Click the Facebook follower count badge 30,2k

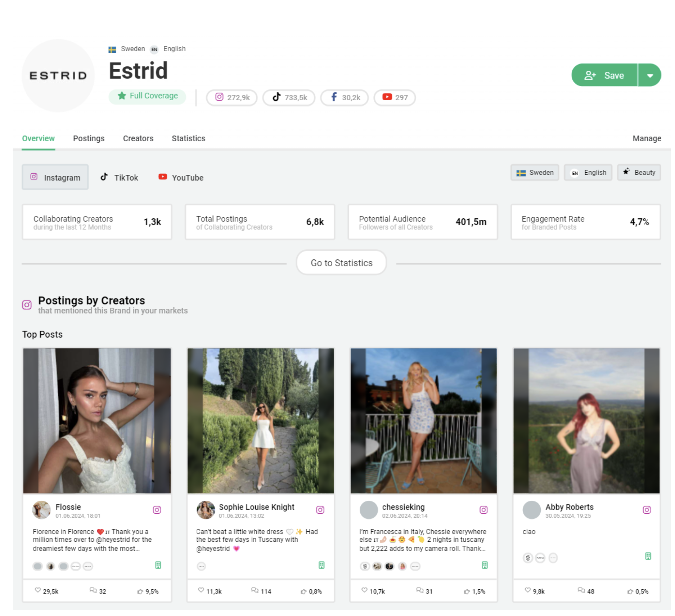click(x=345, y=97)
